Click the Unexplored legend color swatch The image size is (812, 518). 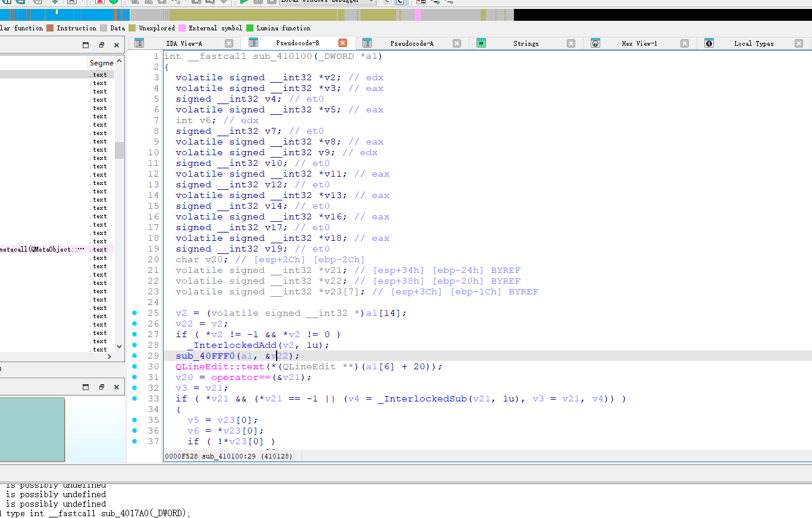click(132, 28)
